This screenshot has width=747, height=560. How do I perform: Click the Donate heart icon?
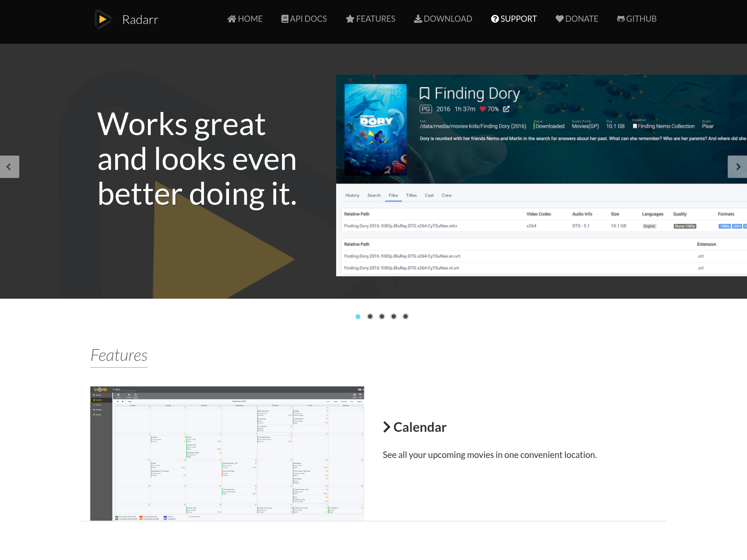tap(560, 19)
